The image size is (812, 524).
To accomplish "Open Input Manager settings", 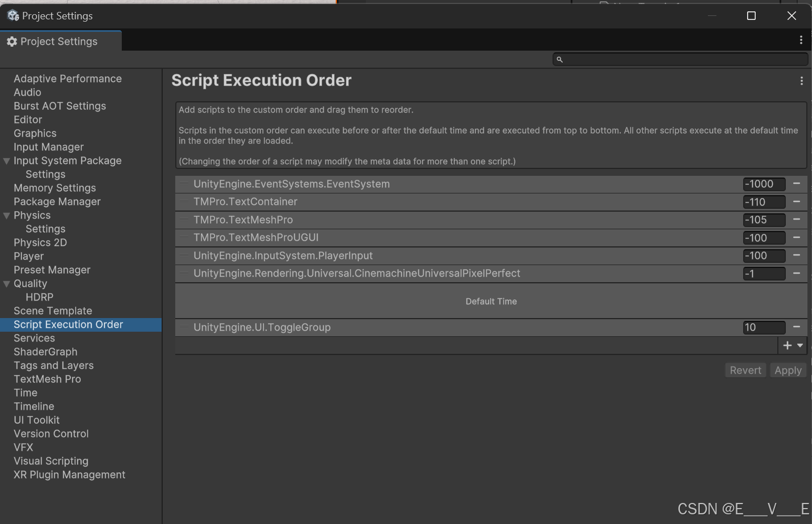I will pyautogui.click(x=48, y=147).
